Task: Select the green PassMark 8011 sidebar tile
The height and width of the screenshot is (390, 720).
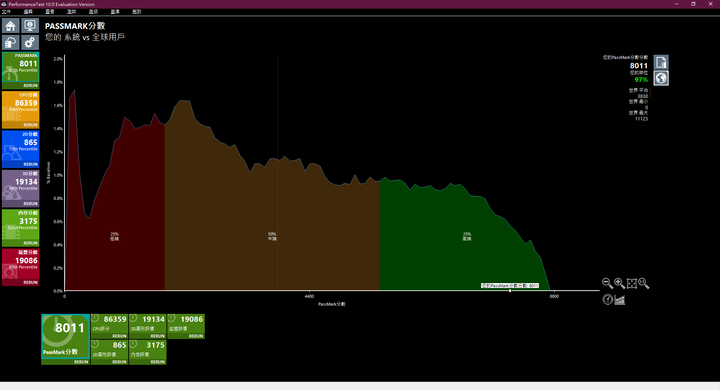Action: click(x=21, y=70)
